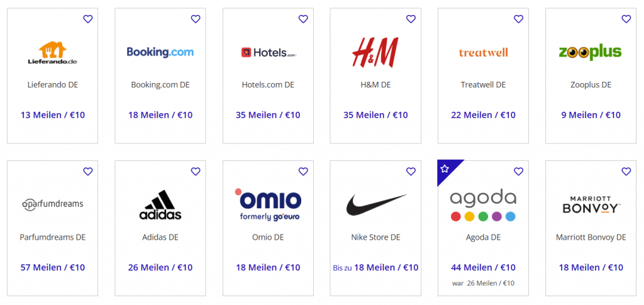Viewport: 644px width, 305px height.
Task: Click the Nike swoosh logo
Action: (375, 204)
